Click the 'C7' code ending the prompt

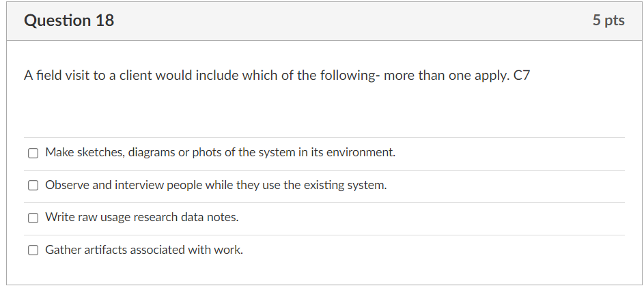521,76
